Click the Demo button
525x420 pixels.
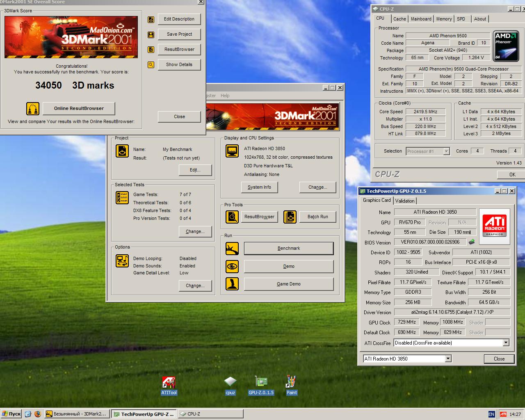pos(289,266)
